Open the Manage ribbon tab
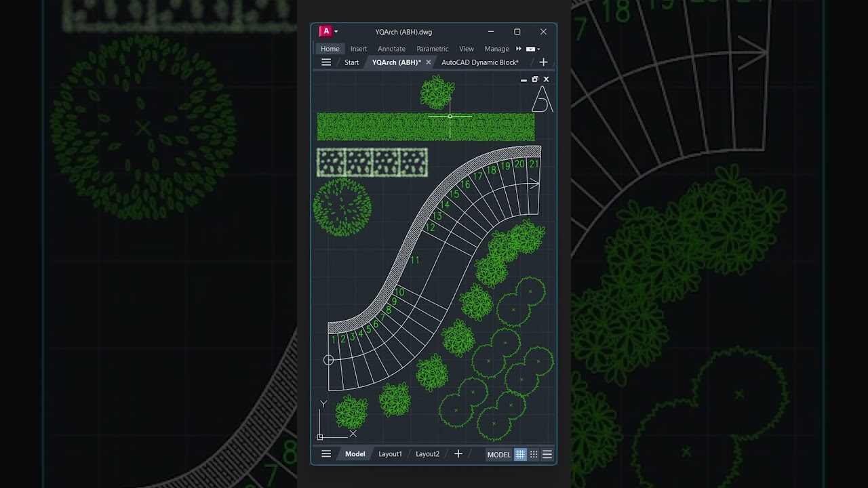This screenshot has width=868, height=488. (496, 49)
